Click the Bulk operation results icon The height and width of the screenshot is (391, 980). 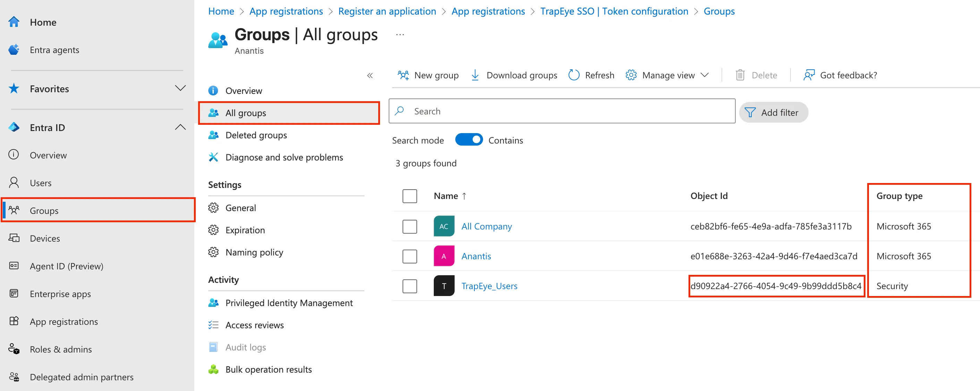click(x=213, y=369)
